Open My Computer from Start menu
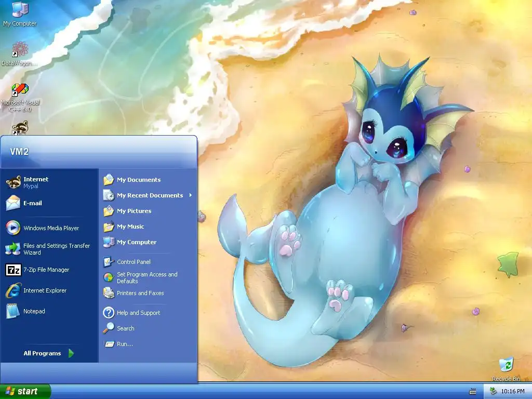 point(148,242)
